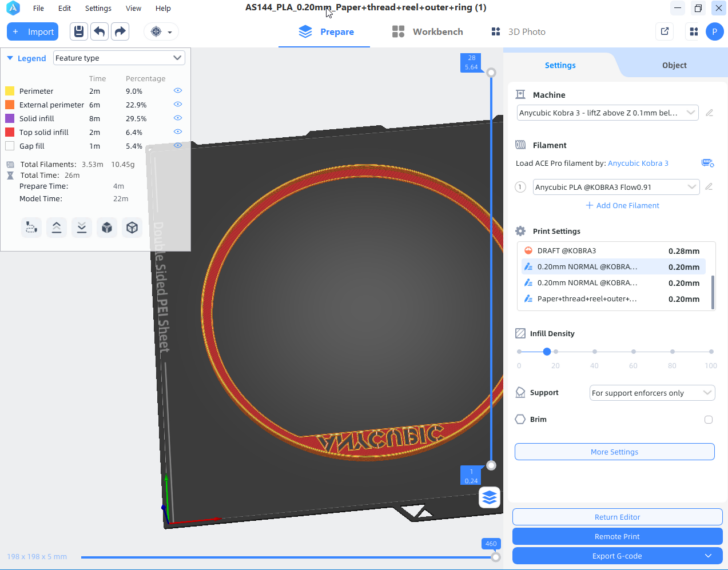728x570 pixels.
Task: Open the Settings menu
Action: click(98, 8)
